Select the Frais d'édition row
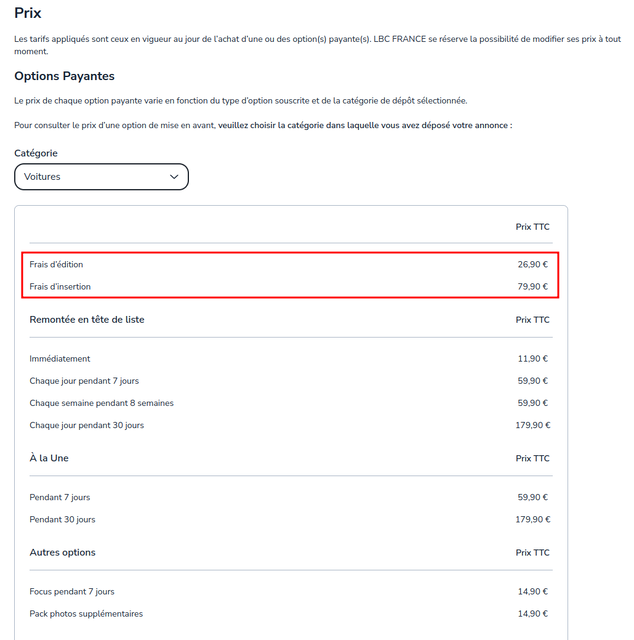This screenshot has height=640, width=634. (x=291, y=264)
